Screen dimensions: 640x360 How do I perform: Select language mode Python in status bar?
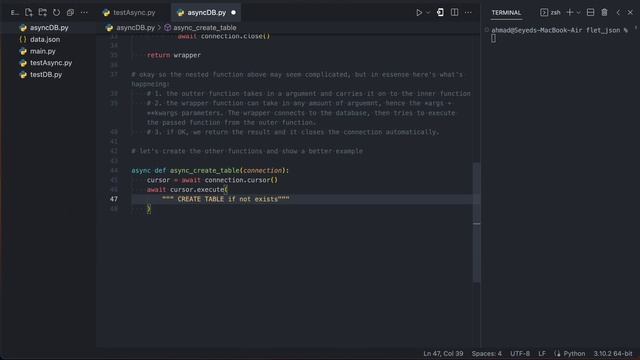574,353
